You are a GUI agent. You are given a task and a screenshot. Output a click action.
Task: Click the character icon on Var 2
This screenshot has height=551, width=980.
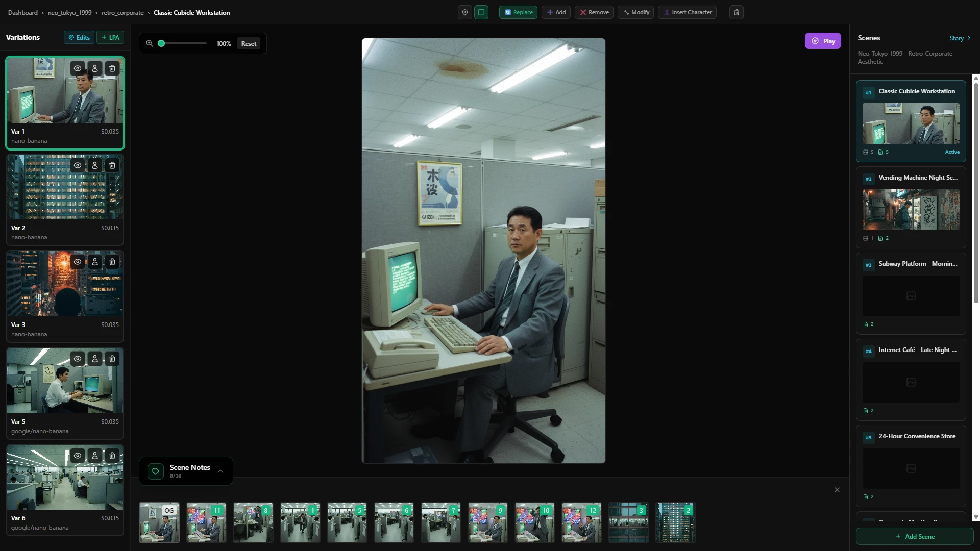95,165
